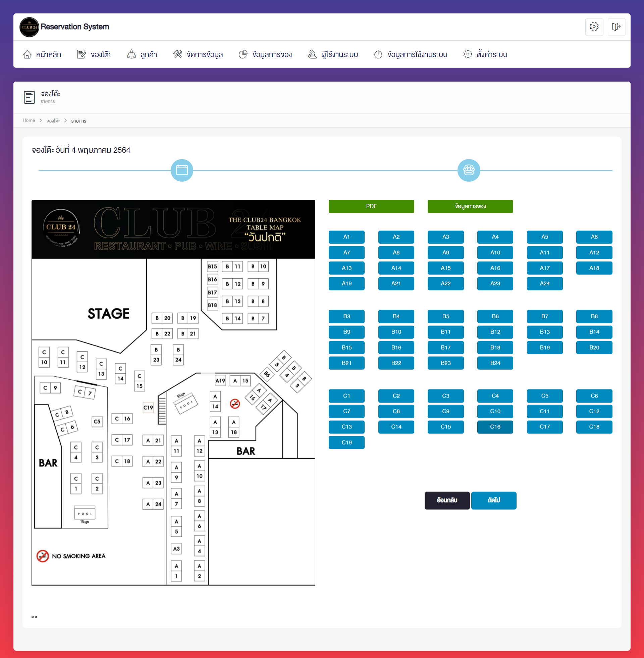Viewport: 644px width, 658px height.
Task: Click the home icon beside หน้าหลัก
Action: click(x=27, y=54)
